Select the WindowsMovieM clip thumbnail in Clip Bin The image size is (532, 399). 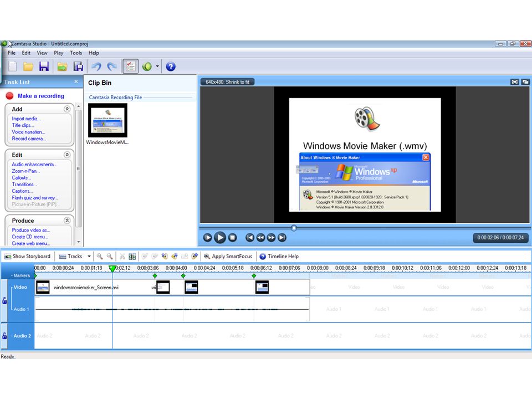(108, 120)
